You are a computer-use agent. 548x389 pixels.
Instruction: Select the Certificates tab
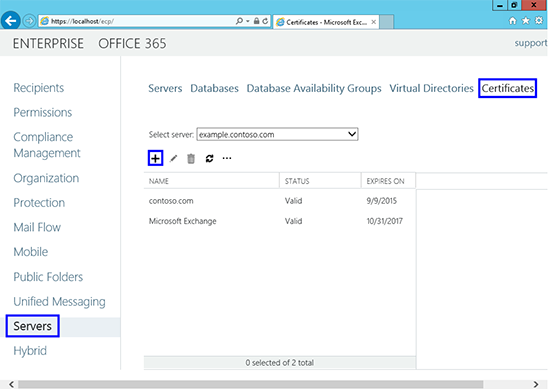pos(507,88)
